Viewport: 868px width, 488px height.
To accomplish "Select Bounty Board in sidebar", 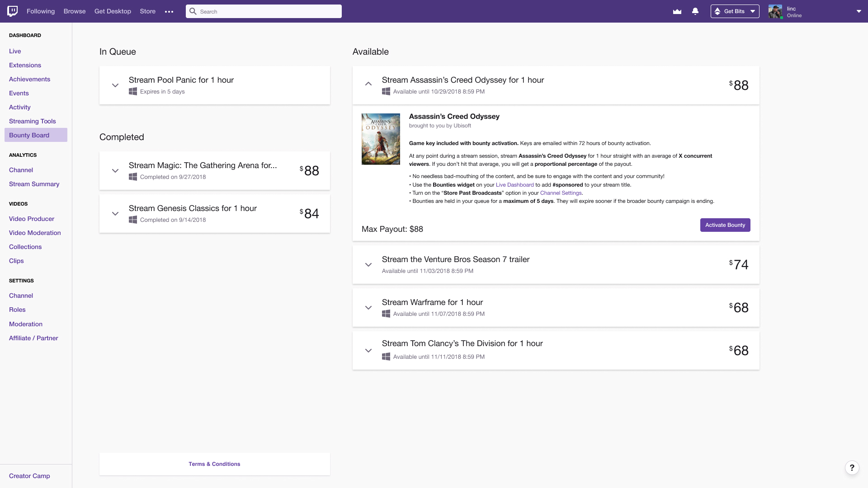I will pyautogui.click(x=36, y=135).
